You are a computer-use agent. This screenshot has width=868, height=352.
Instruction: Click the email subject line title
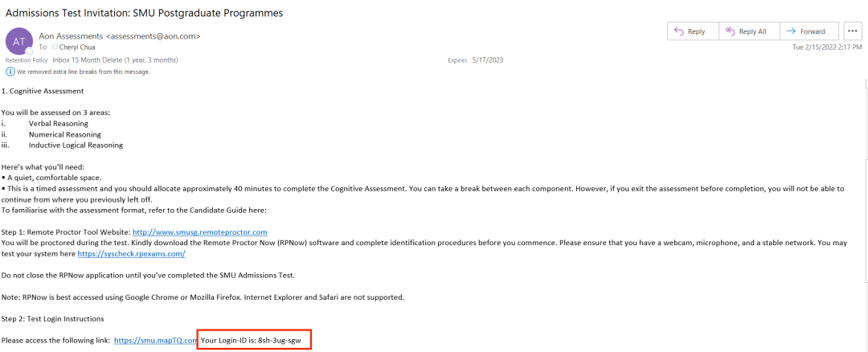click(145, 13)
